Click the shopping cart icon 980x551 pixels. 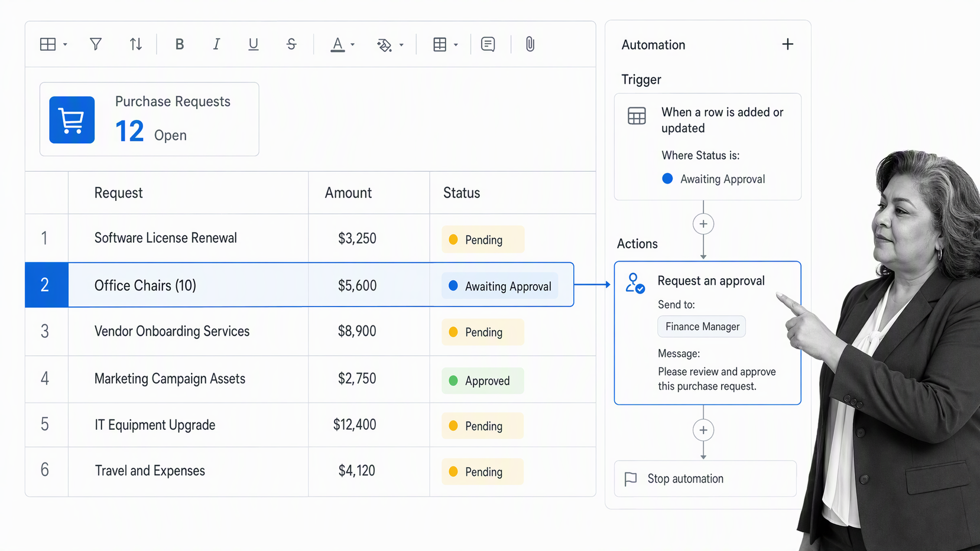click(72, 120)
